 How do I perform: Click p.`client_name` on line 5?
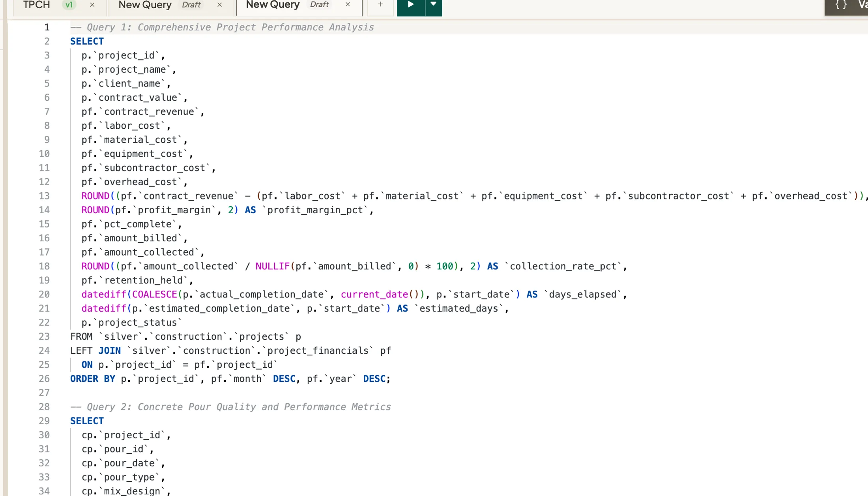(126, 84)
